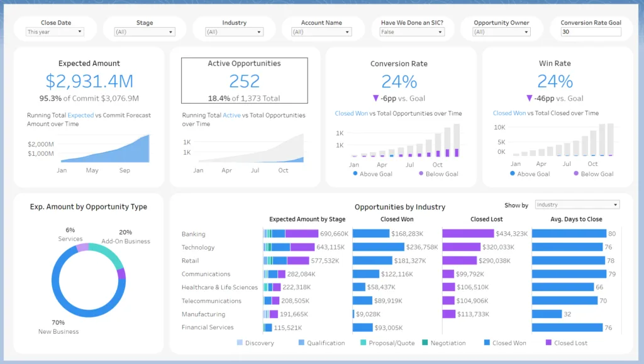This screenshot has height=364, width=644.
Task: Open the Opportunity Owner dropdown
Action: pos(501,32)
